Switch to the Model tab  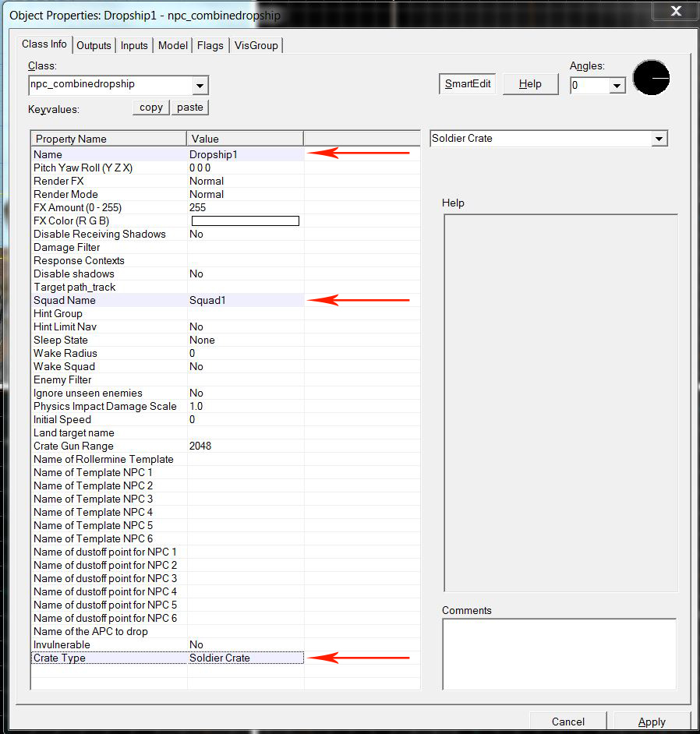coord(173,45)
